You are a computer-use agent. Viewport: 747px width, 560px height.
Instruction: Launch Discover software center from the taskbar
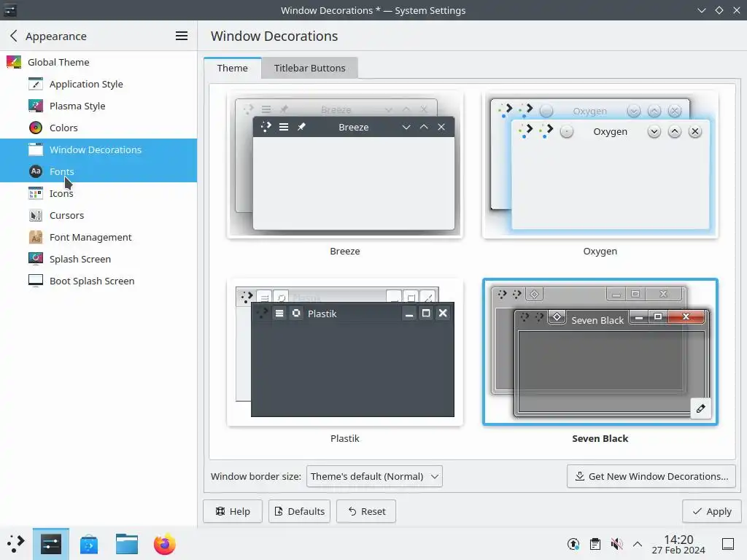point(89,544)
